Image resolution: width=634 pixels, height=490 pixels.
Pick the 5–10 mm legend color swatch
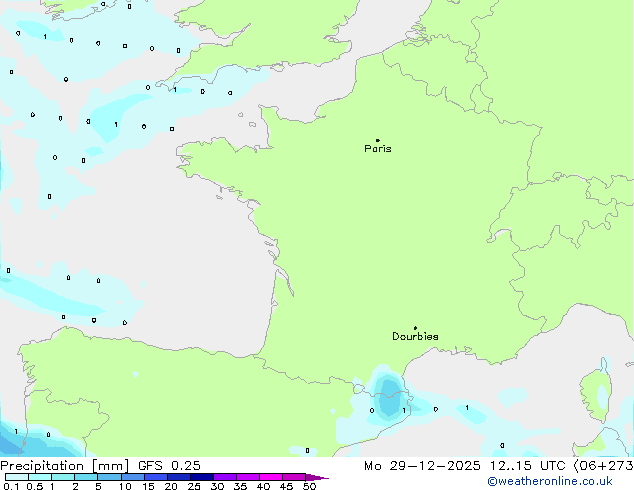[x=109, y=477]
